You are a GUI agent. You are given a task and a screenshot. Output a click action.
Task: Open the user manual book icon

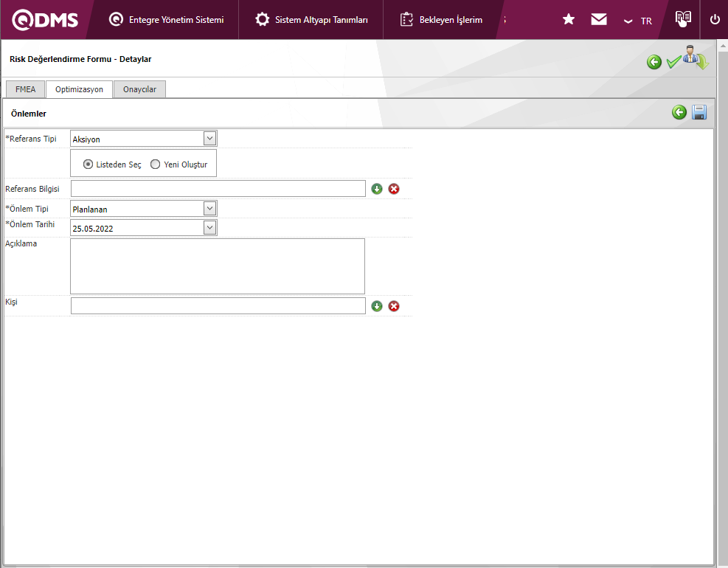pyautogui.click(x=683, y=19)
